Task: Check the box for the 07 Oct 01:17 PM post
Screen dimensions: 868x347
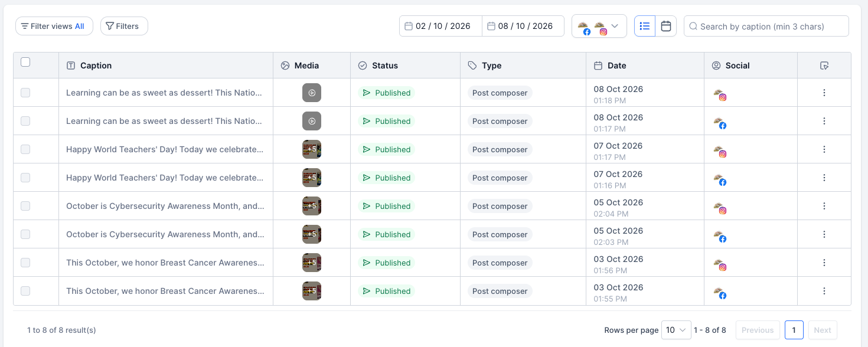Action: [25, 149]
